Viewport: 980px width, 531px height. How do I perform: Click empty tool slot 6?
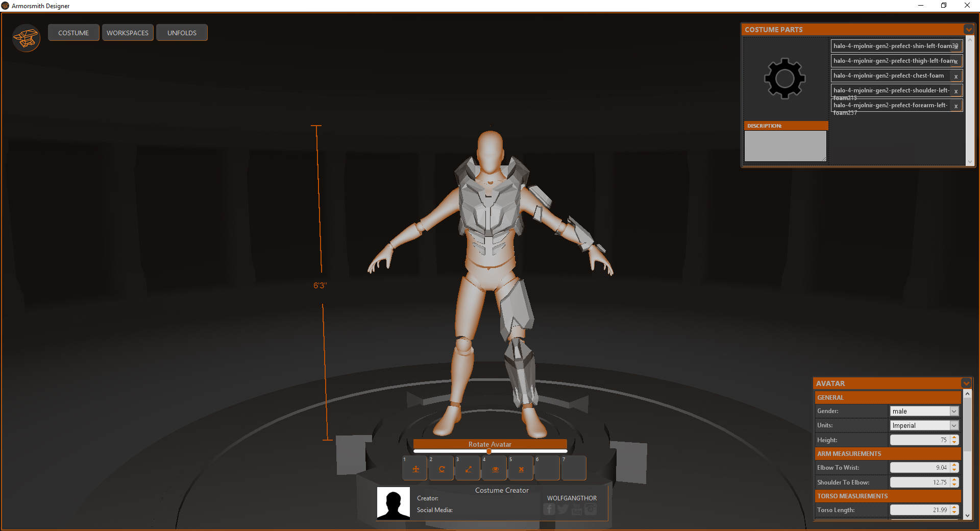click(x=548, y=469)
